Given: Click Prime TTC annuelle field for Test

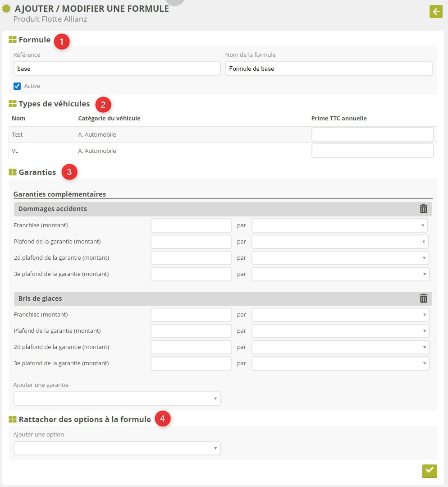Looking at the screenshot, I should 372,135.
